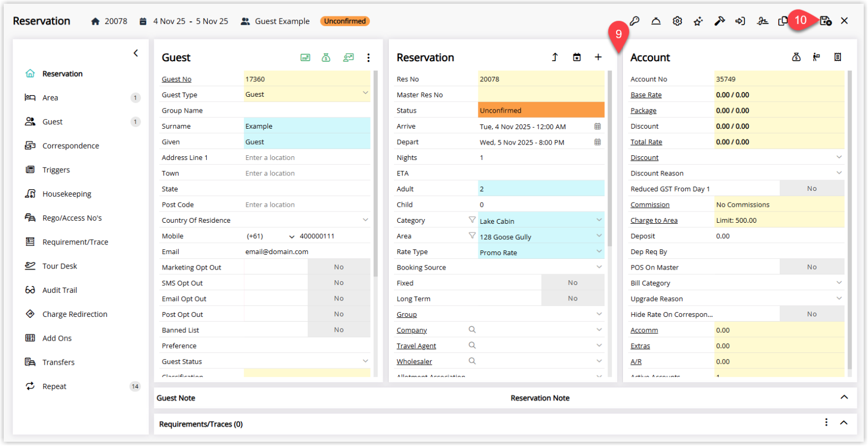868x446 pixels.
Task: Click the Category filter funnel icon
Action: [x=472, y=220]
